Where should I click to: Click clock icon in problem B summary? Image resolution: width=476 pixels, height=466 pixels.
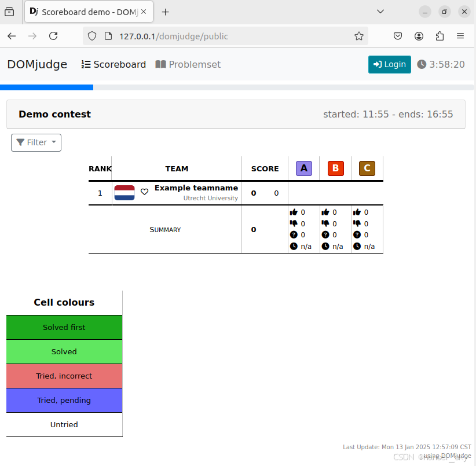[x=325, y=246]
